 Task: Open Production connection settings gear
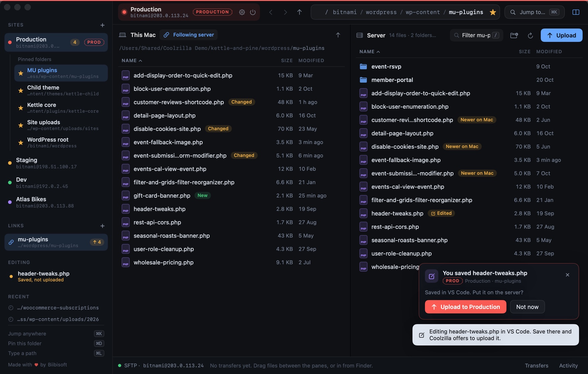[x=242, y=12]
